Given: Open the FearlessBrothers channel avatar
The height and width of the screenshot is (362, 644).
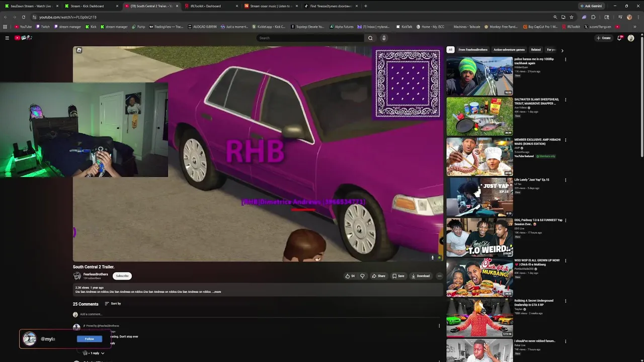Looking at the screenshot, I should pyautogui.click(x=77, y=276).
